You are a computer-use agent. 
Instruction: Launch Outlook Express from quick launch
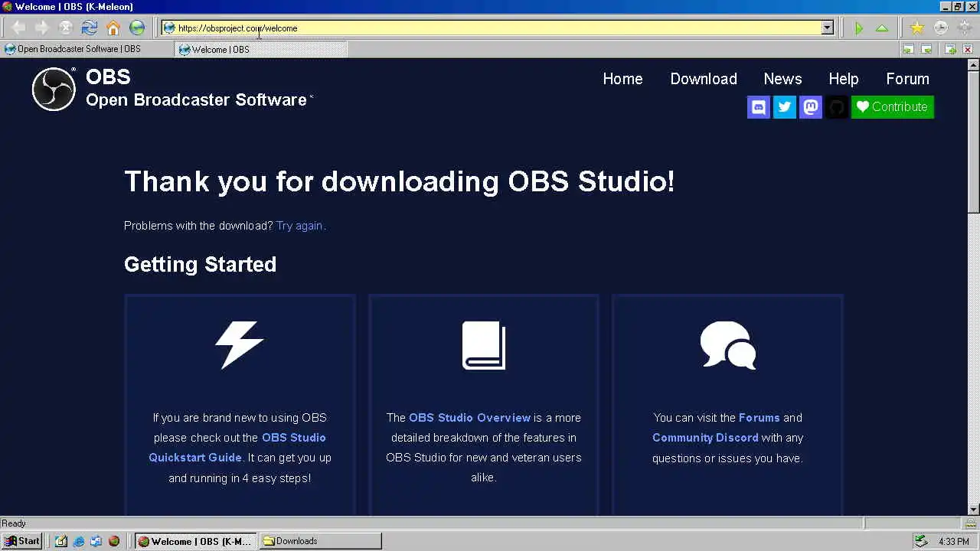96,541
